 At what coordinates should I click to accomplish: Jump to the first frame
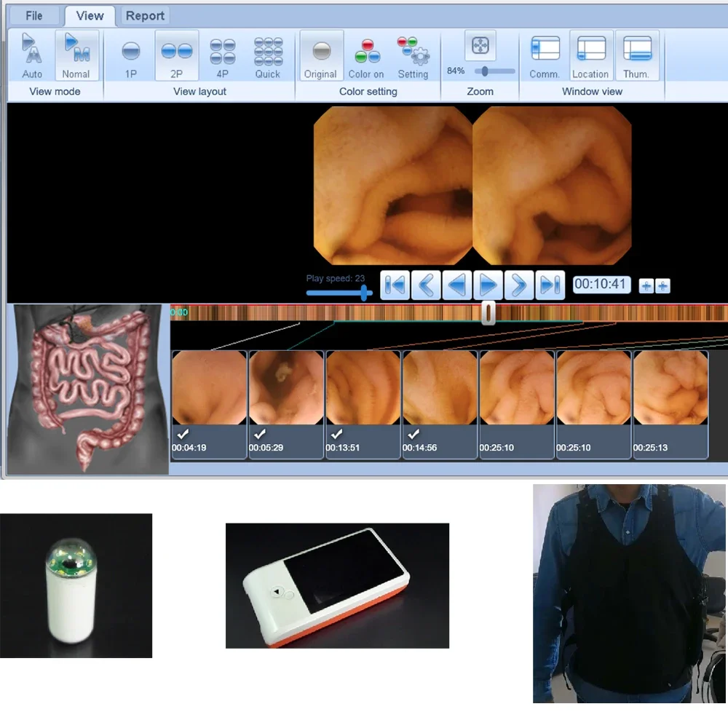(395, 285)
